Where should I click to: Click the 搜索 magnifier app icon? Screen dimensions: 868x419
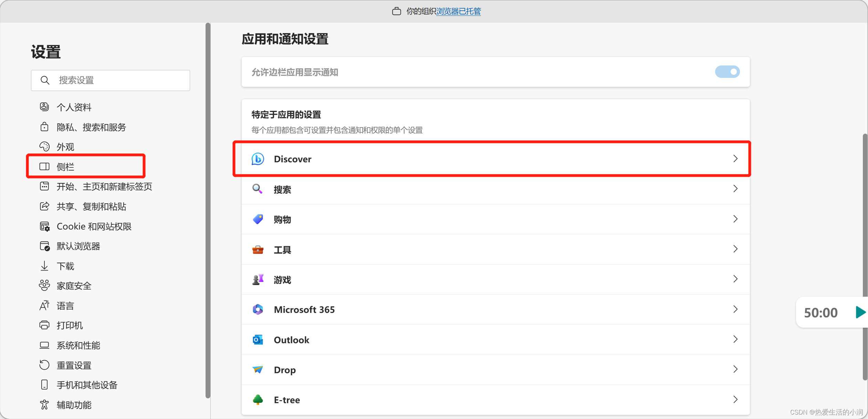258,189
